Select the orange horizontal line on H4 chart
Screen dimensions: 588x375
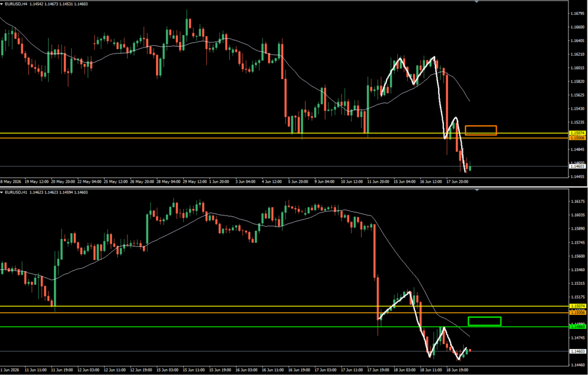click(284, 138)
